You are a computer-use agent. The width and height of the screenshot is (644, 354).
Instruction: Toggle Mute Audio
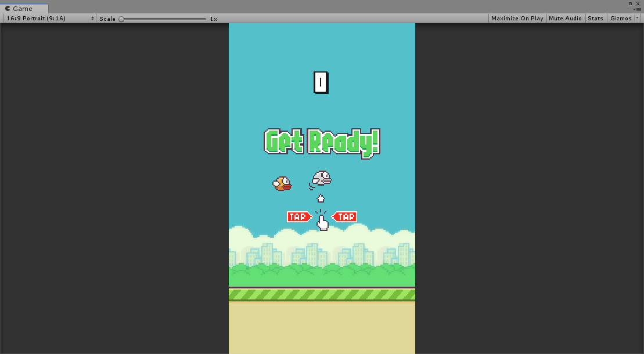click(565, 19)
